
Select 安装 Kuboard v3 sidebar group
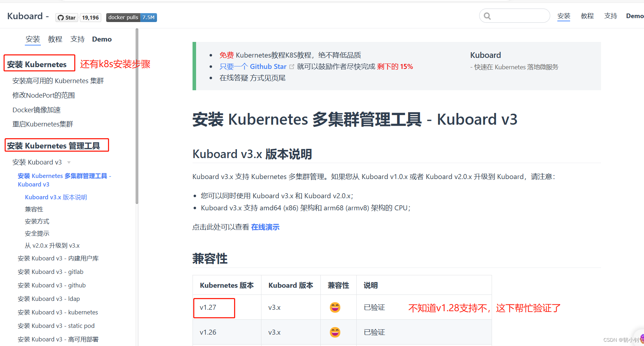[37, 162]
